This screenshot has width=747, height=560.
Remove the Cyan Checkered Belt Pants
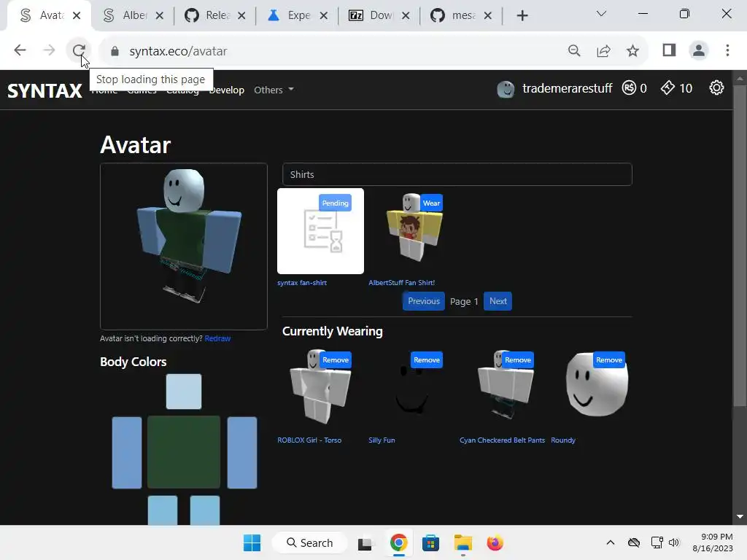pyautogui.click(x=518, y=360)
